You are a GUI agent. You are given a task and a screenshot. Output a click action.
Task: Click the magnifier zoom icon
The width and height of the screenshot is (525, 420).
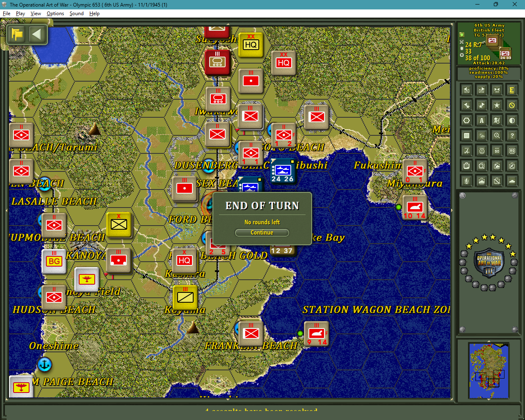[497, 135]
